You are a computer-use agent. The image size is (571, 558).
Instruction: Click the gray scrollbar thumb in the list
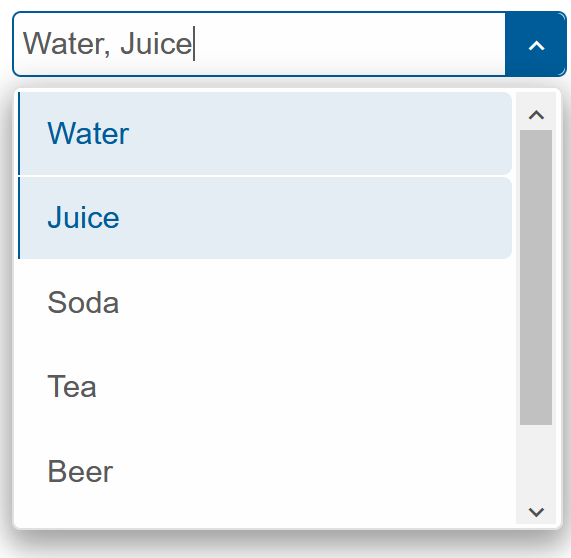click(x=536, y=277)
